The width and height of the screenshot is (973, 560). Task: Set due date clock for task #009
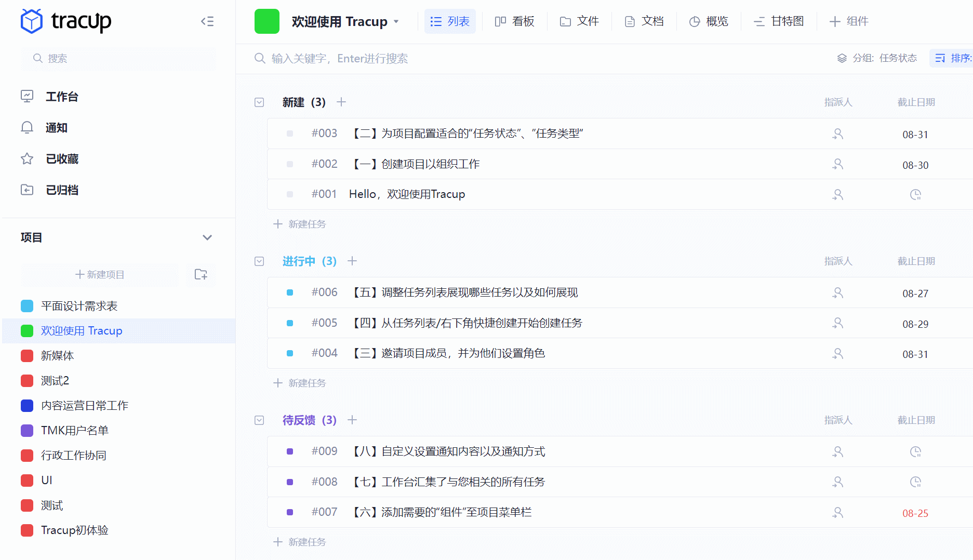point(915,452)
